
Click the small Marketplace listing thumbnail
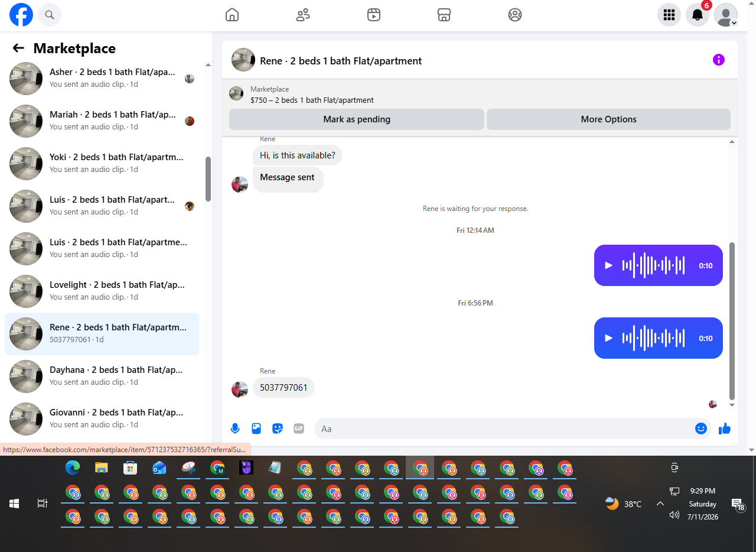click(236, 93)
